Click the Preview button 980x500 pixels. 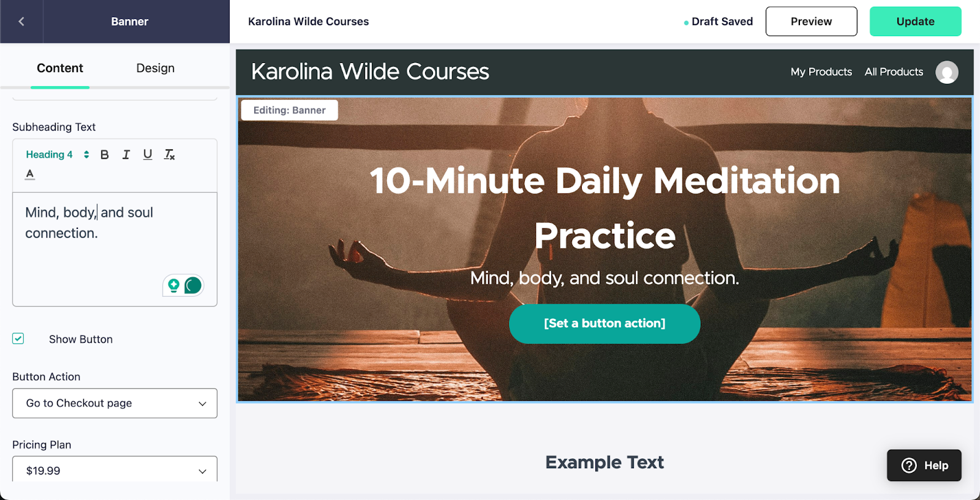click(x=811, y=21)
